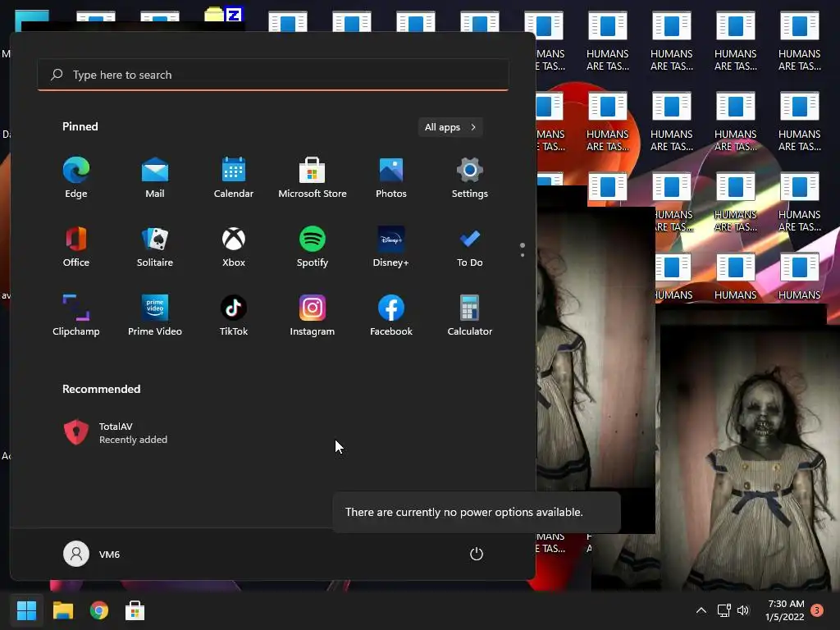Launch the Photos app
Screen dimensions: 840x630
click(x=391, y=178)
